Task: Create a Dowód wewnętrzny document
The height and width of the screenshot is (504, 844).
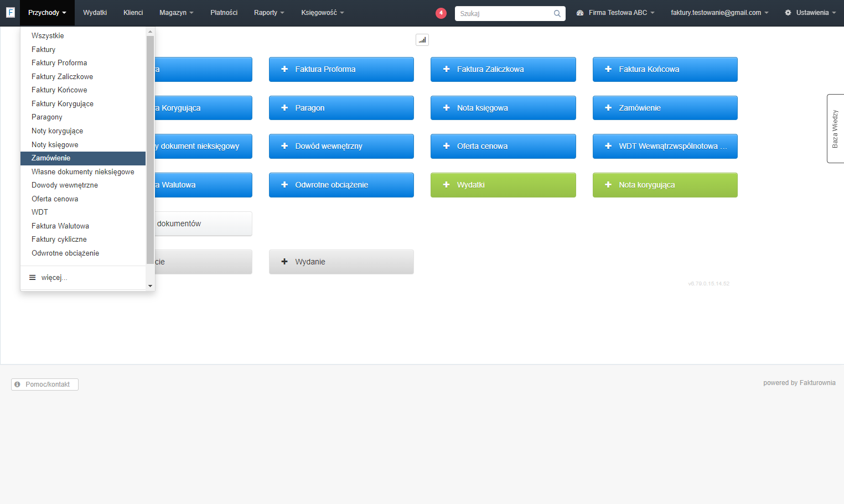Action: point(341,146)
